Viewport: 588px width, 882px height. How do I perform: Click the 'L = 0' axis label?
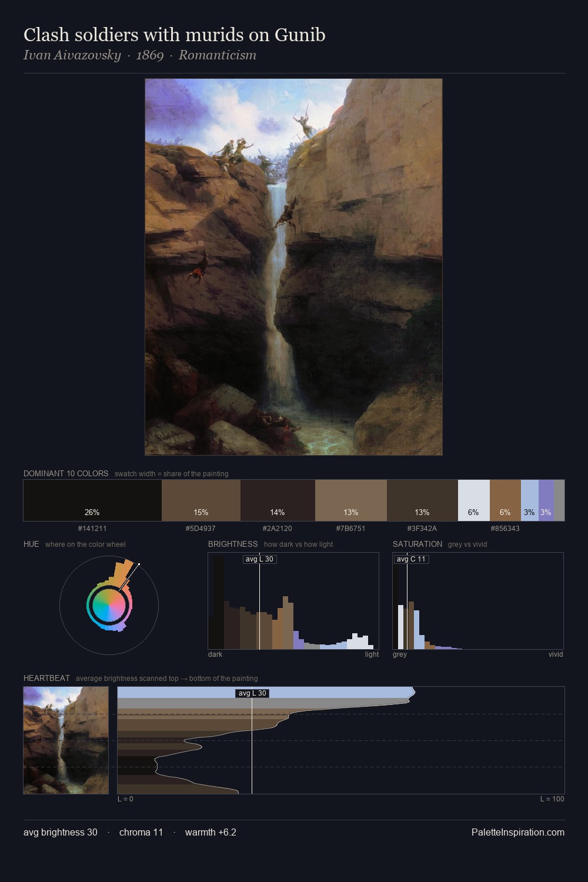(125, 799)
